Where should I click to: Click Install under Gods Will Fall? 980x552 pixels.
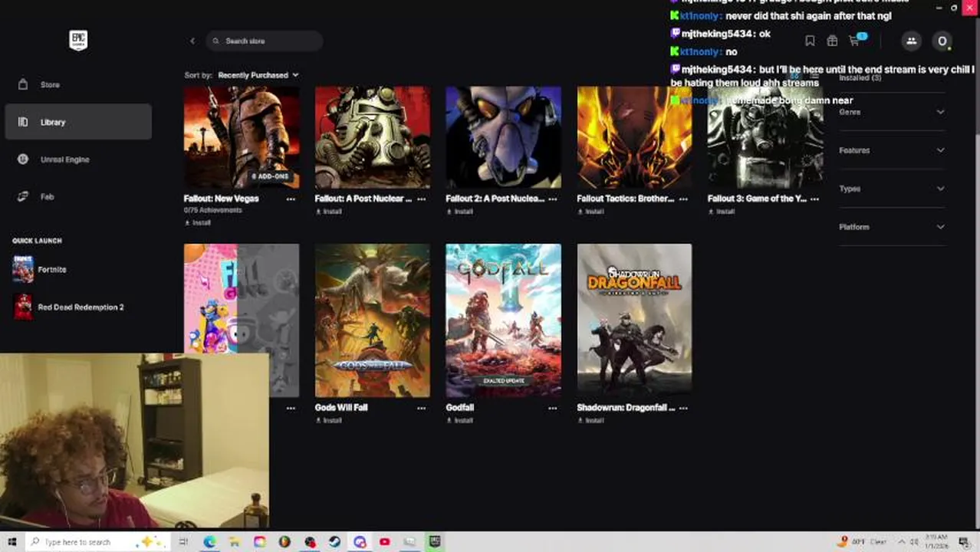pyautogui.click(x=329, y=421)
